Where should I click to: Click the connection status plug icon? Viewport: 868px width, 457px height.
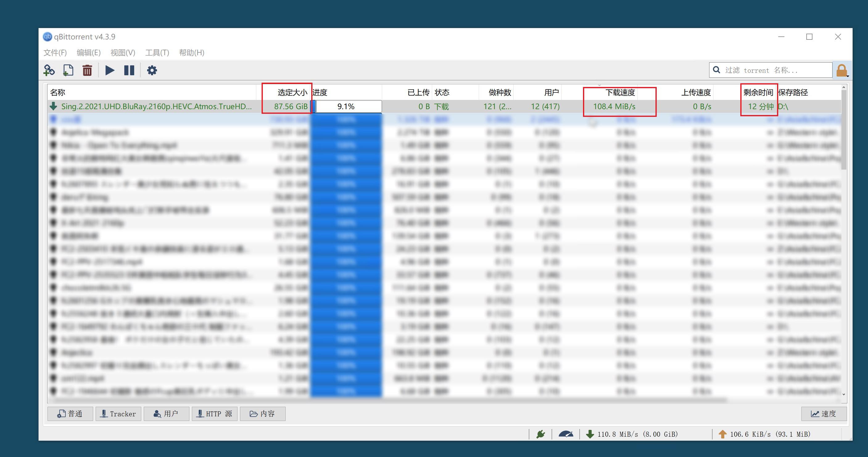(540, 434)
